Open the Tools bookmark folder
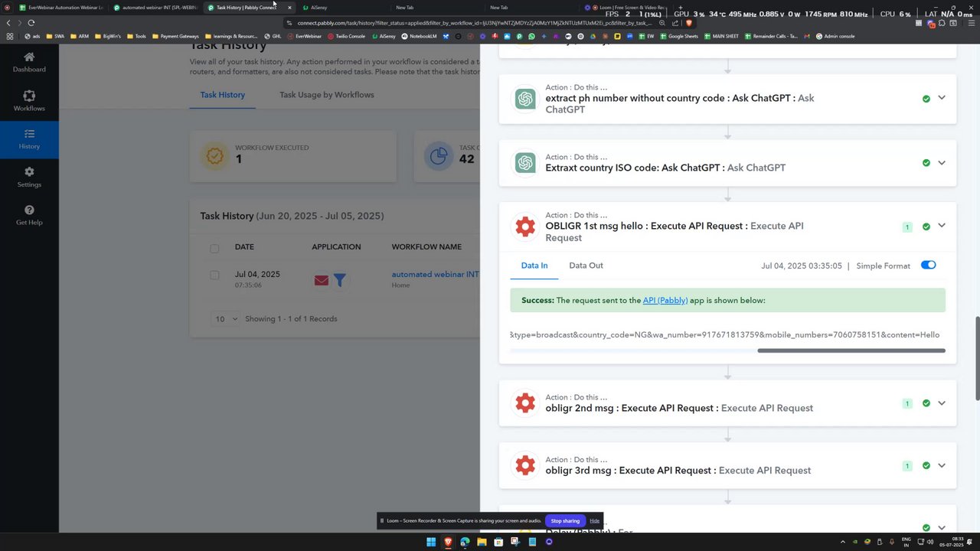The width and height of the screenshot is (980, 551). click(136, 36)
